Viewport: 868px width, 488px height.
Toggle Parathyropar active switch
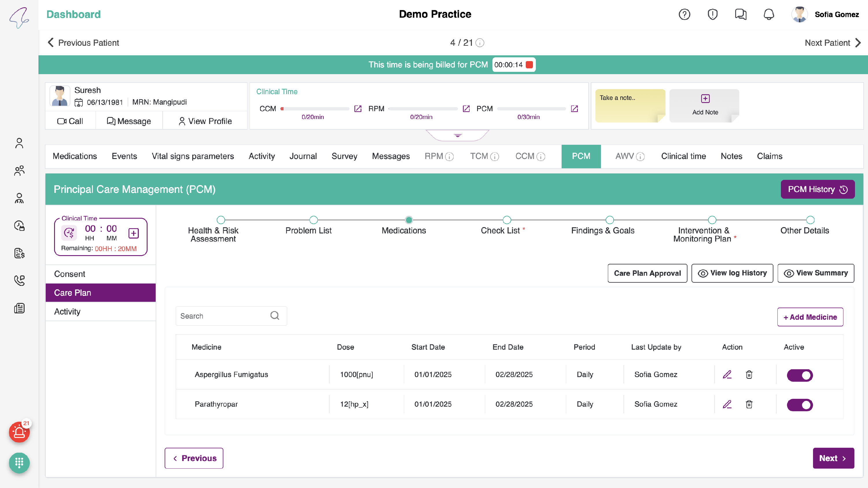point(800,405)
